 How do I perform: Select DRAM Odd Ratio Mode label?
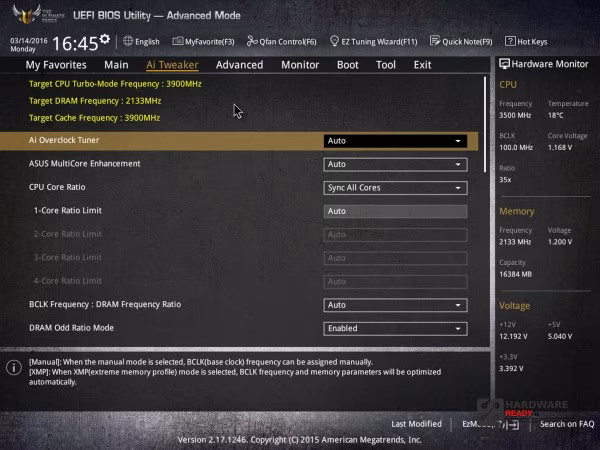point(71,328)
